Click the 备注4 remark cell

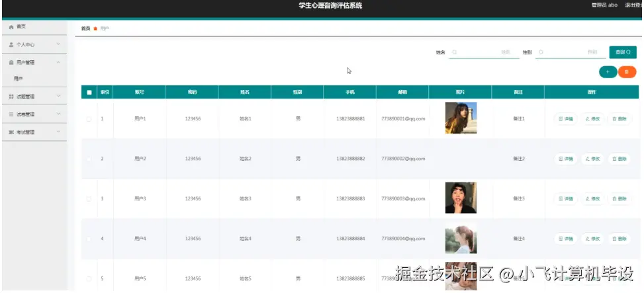[x=519, y=239]
